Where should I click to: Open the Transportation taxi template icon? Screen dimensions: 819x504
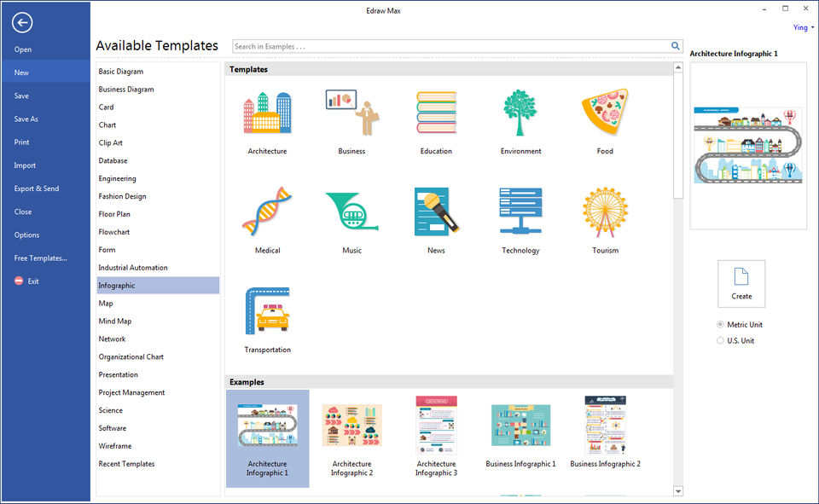point(267,310)
